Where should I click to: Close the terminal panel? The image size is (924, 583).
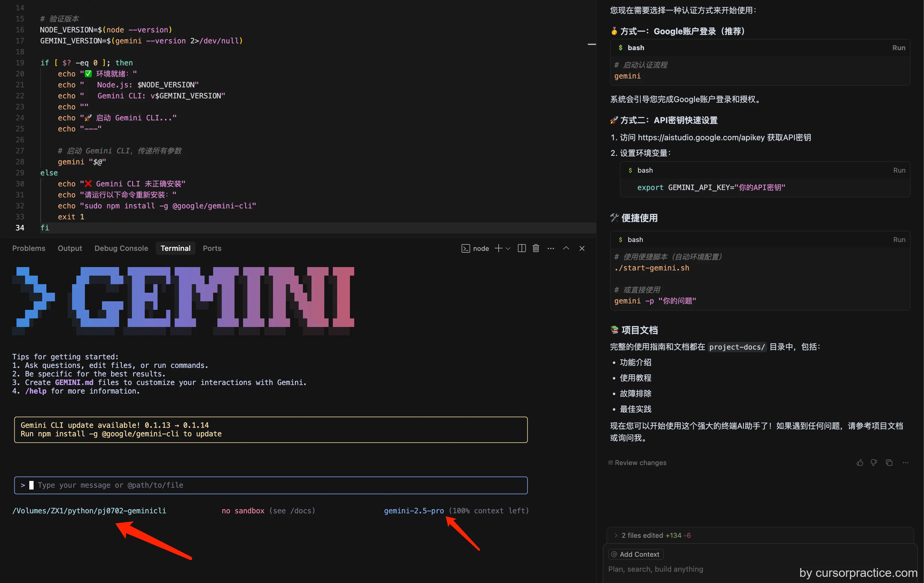(582, 248)
